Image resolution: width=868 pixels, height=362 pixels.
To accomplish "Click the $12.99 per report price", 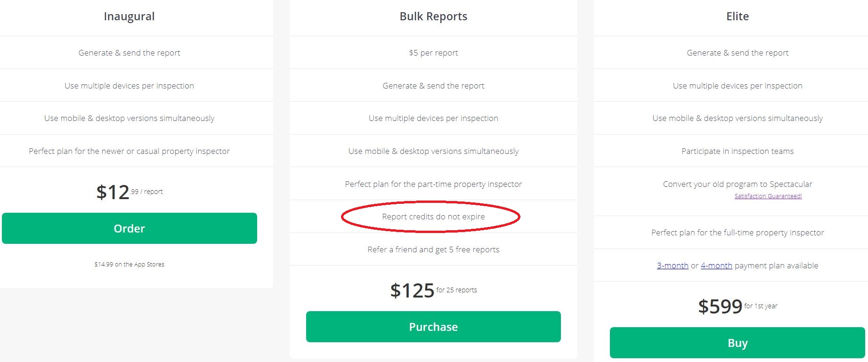I will coord(129,192).
